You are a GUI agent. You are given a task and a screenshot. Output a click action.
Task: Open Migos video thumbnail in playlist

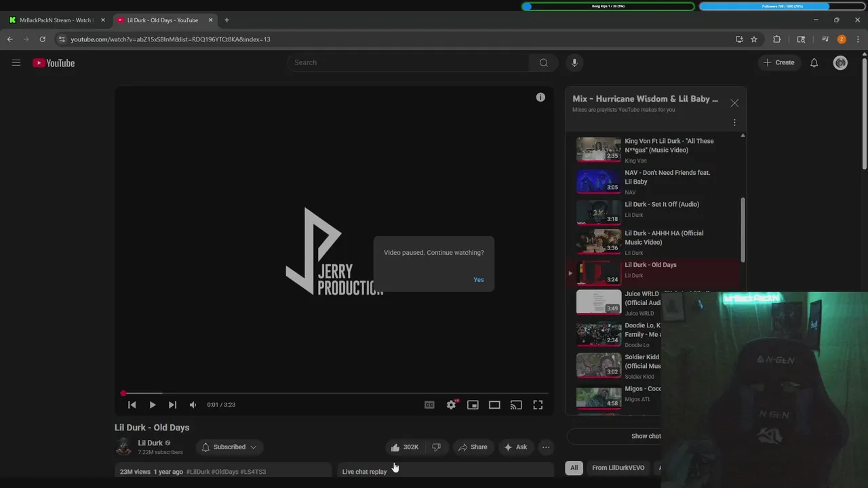(599, 397)
